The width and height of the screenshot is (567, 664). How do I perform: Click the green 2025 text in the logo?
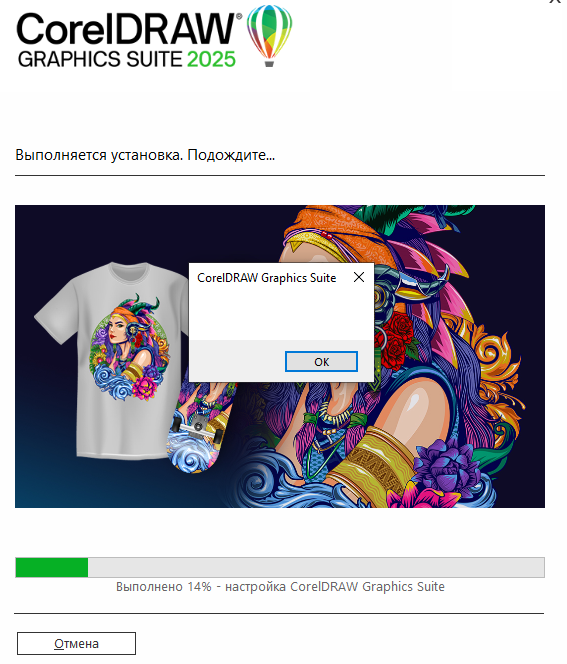(x=211, y=59)
